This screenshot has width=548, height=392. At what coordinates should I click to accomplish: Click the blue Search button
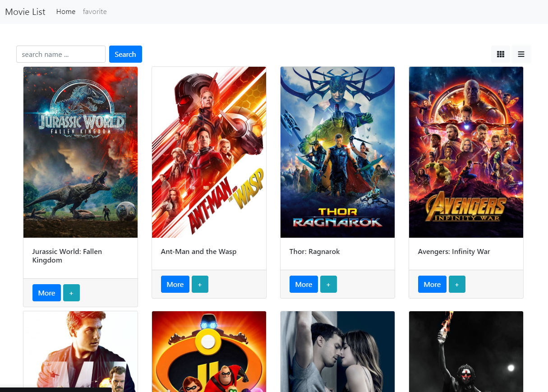coord(125,54)
